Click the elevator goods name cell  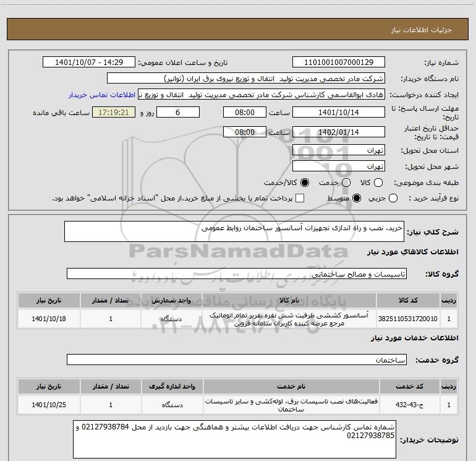pos(289,319)
